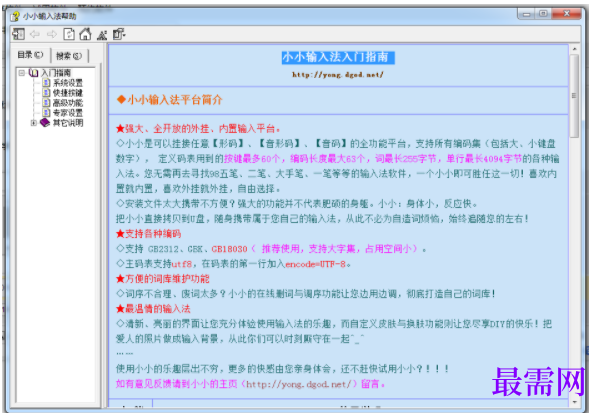Switch to the 目录 tab

tap(30, 55)
